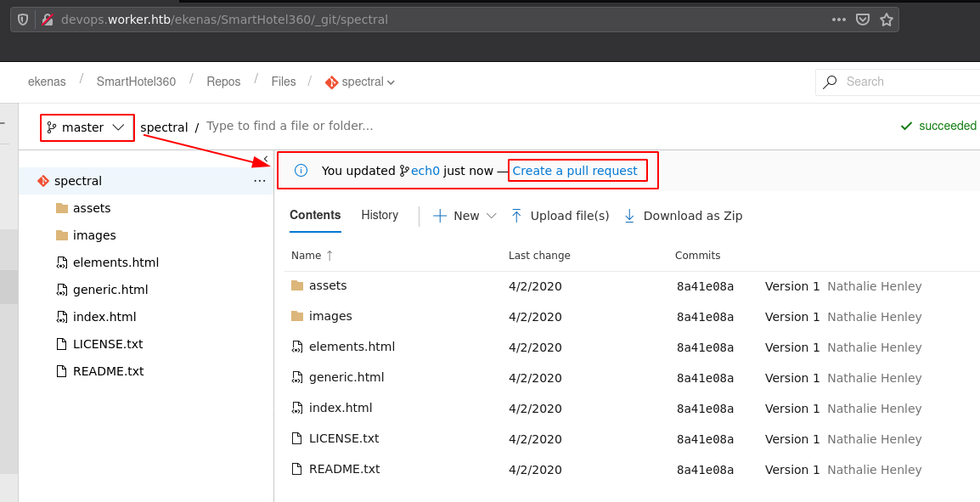Open more options for spectral repo
The height and width of the screenshot is (502, 980).
(x=260, y=181)
